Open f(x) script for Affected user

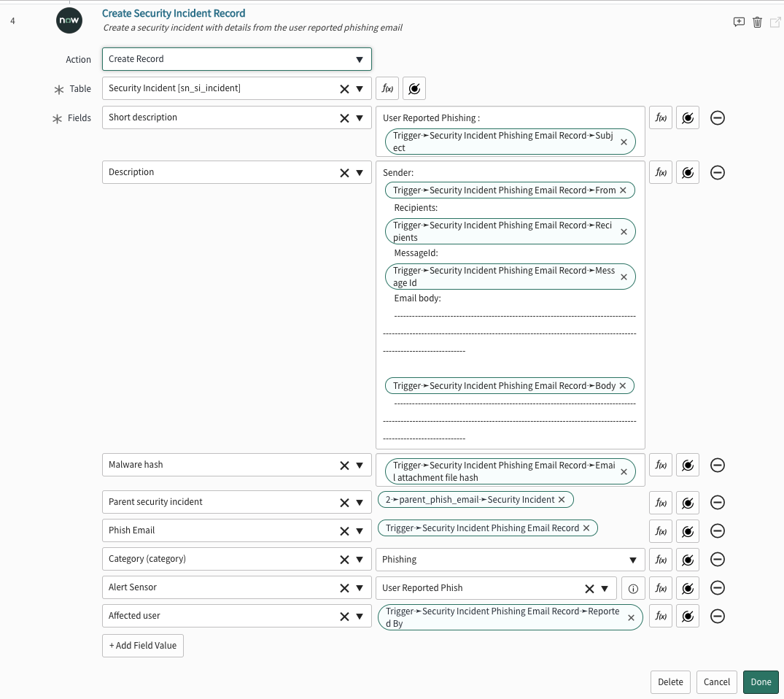click(x=661, y=617)
